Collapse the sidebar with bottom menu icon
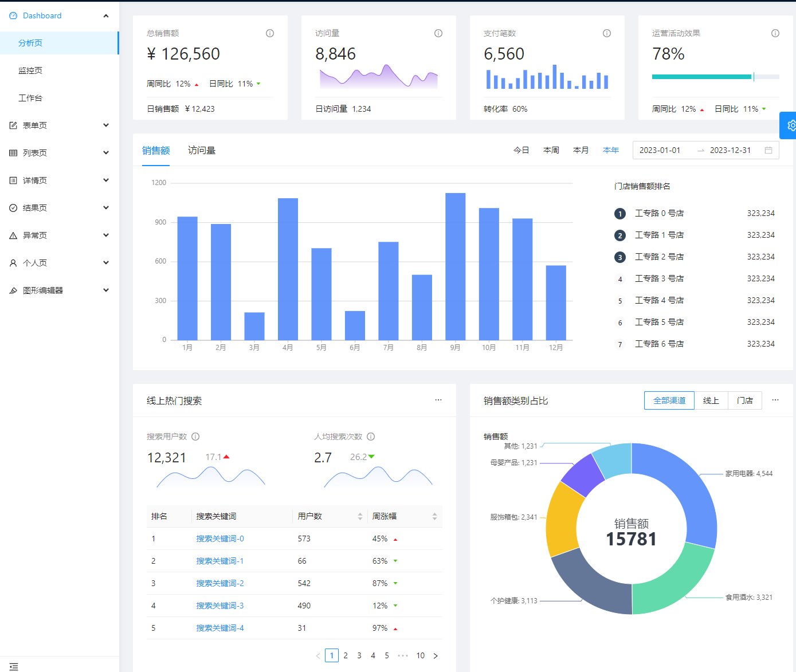Viewport: 796px width, 672px height. point(14,666)
